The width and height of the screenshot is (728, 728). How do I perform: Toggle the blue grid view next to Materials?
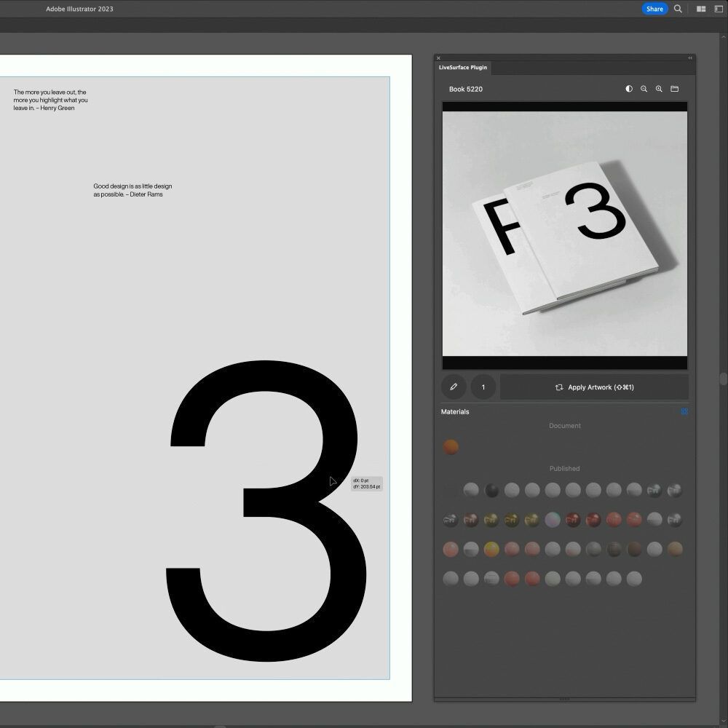pos(684,411)
